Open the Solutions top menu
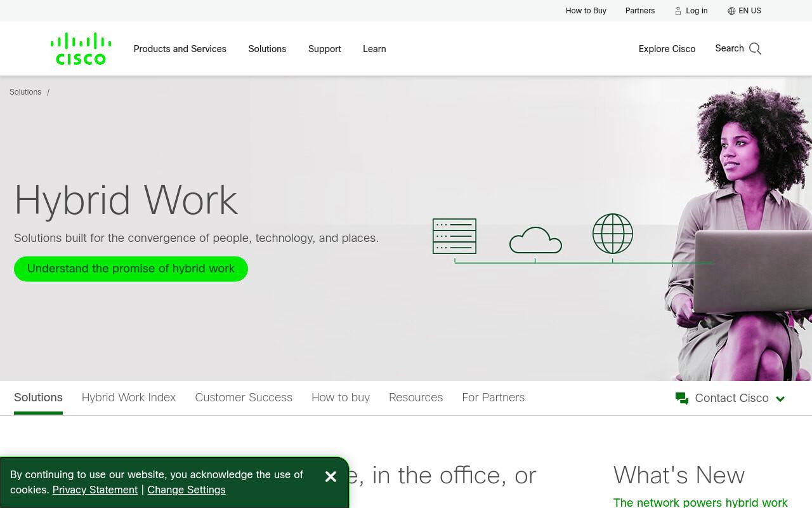812x508 pixels. [x=267, y=49]
